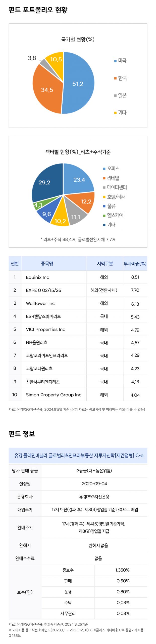Viewport: 156px width, 644px height.
Task: Click the 23.4 오피스 pie slice
Action: (79, 179)
